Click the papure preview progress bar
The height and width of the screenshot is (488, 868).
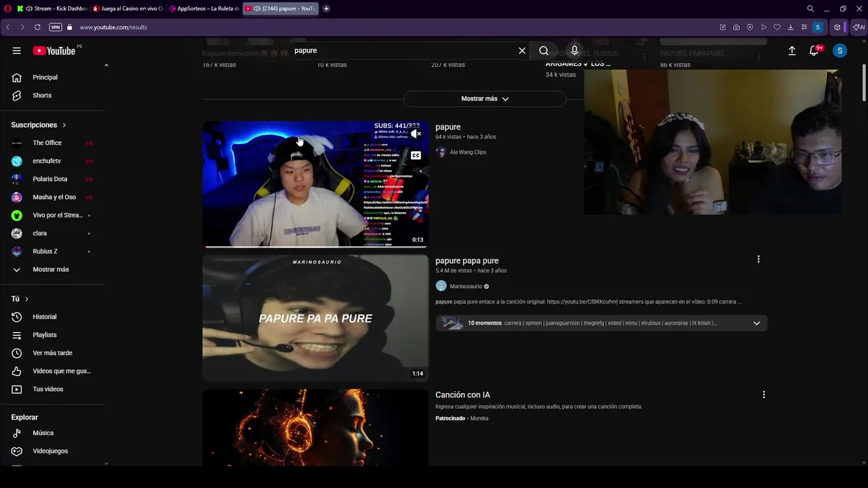(x=315, y=246)
